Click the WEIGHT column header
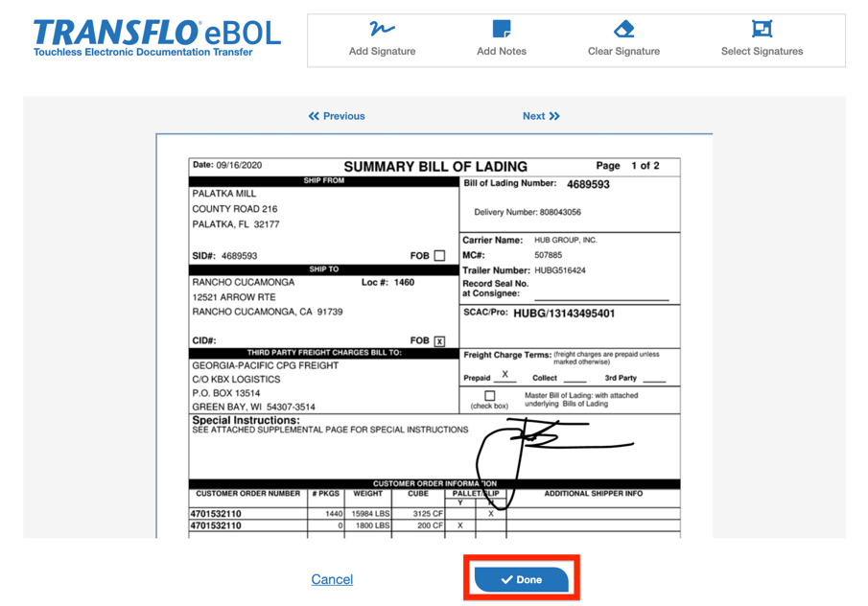The width and height of the screenshot is (868, 606). coord(367,493)
